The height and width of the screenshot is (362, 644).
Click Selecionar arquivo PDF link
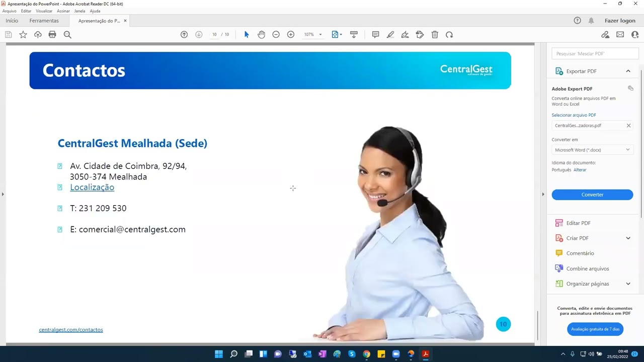574,115
